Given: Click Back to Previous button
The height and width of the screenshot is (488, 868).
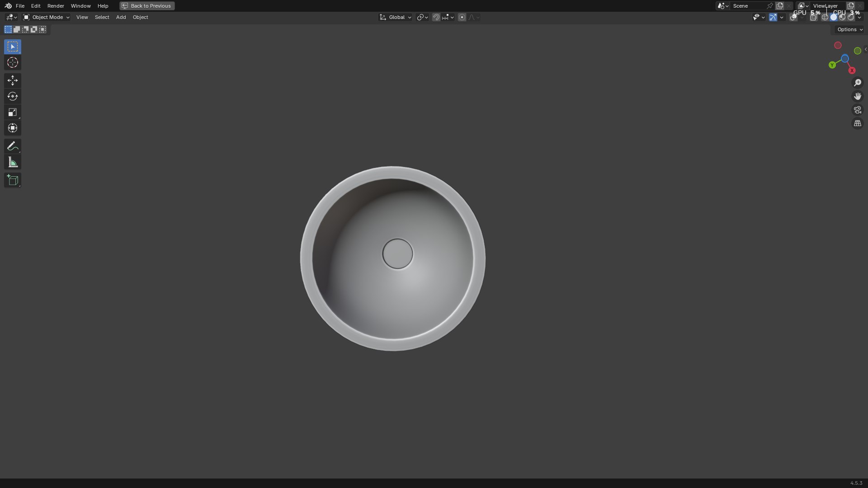Looking at the screenshot, I should [x=147, y=6].
